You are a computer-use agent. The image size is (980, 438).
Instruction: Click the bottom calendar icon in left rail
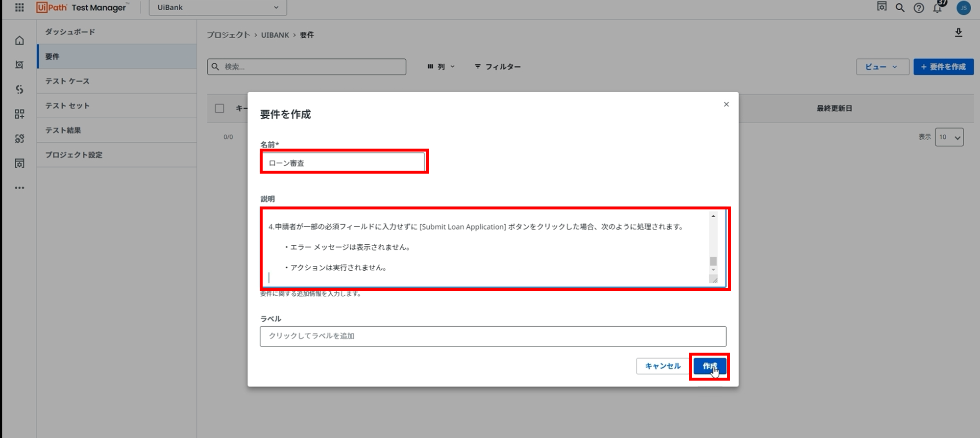tap(20, 163)
